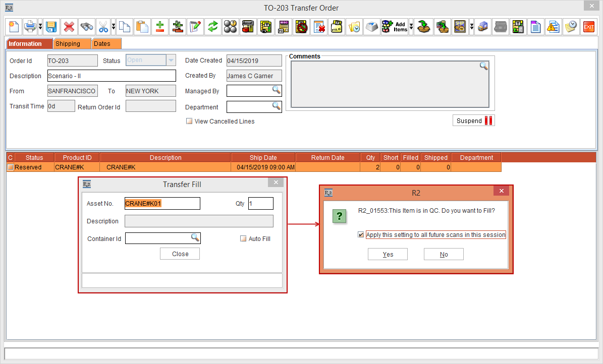
Task: Click the Asset toolbar icon
Action: click(x=248, y=27)
